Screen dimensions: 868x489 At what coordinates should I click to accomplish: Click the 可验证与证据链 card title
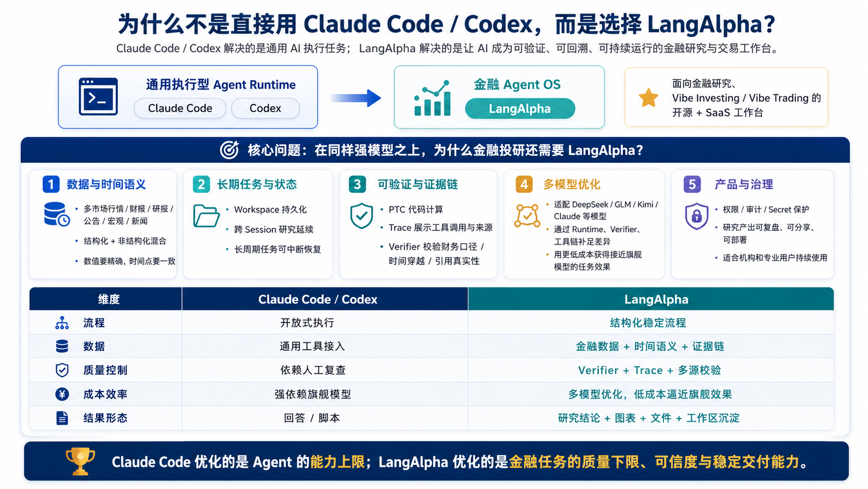click(x=417, y=184)
